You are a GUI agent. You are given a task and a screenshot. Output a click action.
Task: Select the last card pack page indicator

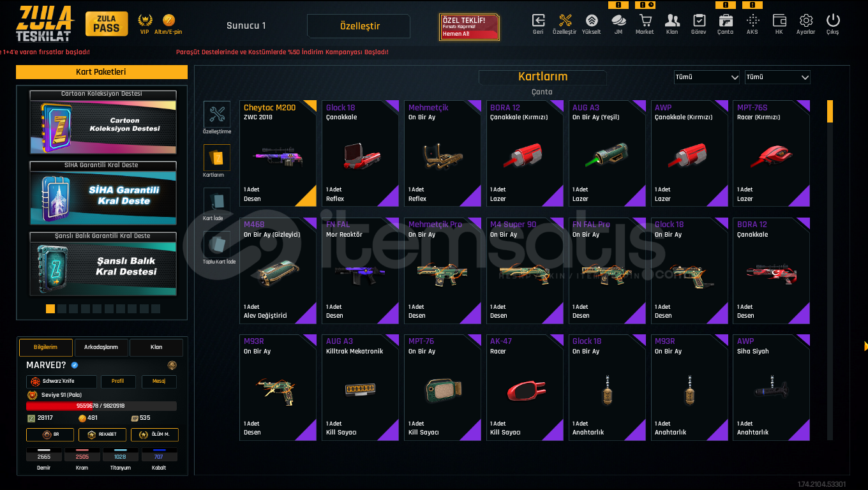[156, 309]
